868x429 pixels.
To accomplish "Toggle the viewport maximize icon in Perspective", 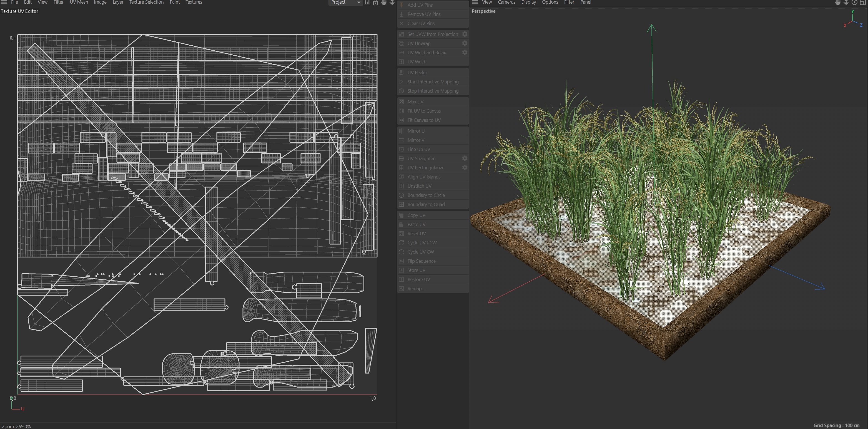I will (x=863, y=2).
